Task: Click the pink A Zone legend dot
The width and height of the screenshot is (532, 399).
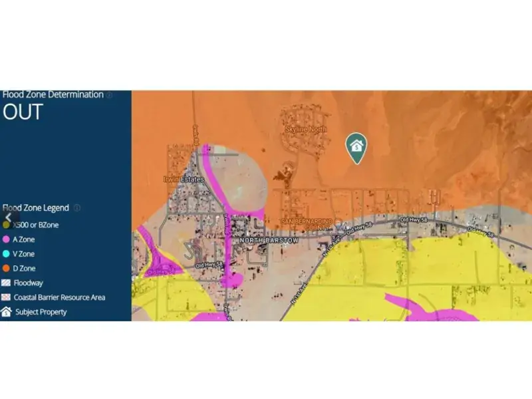Action: (7, 239)
